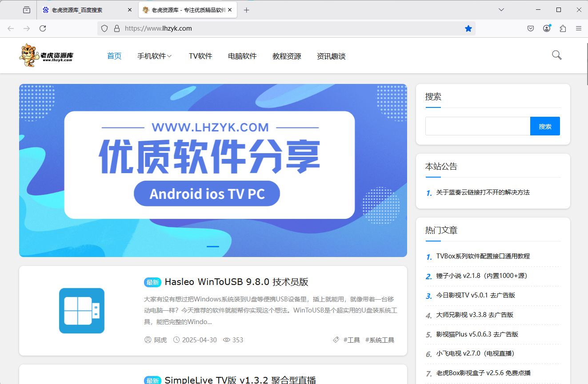588x384 pixels.
Task: Open Hasleo WinToUSB 9.8.0 技术员版 title
Action: (x=236, y=282)
